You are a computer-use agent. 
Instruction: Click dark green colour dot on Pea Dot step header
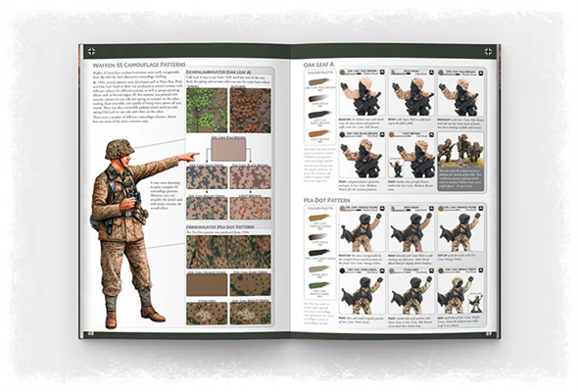click(342, 270)
